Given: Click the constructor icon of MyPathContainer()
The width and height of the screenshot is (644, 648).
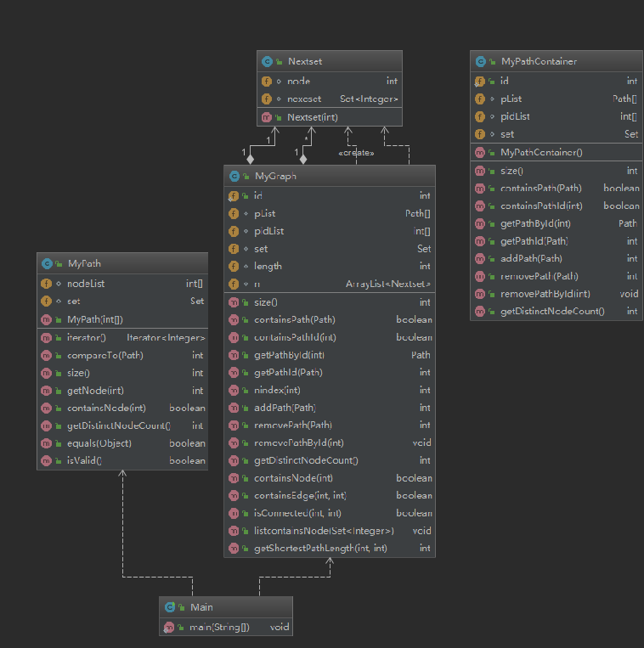Looking at the screenshot, I should coord(480,153).
